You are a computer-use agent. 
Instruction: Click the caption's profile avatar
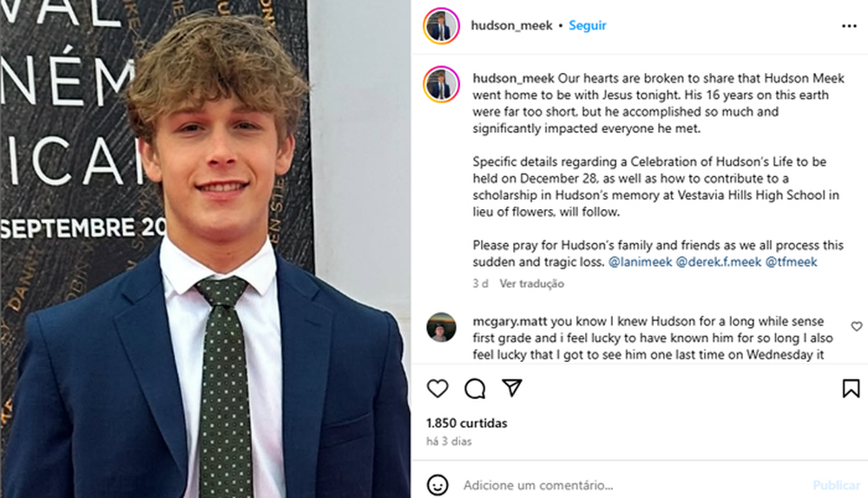tap(441, 85)
